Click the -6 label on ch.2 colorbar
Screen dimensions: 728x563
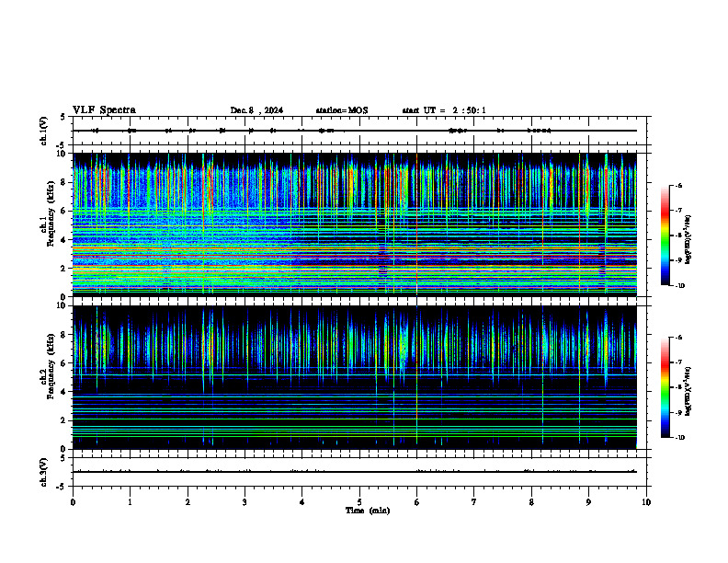(678, 338)
